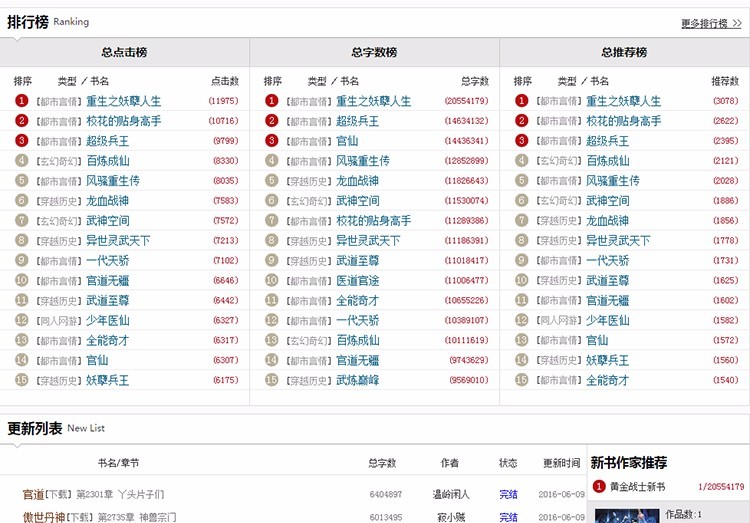Open 重生之妖孽人生 in the 总点击榜 list
This screenshot has height=523, width=750.
(x=123, y=101)
